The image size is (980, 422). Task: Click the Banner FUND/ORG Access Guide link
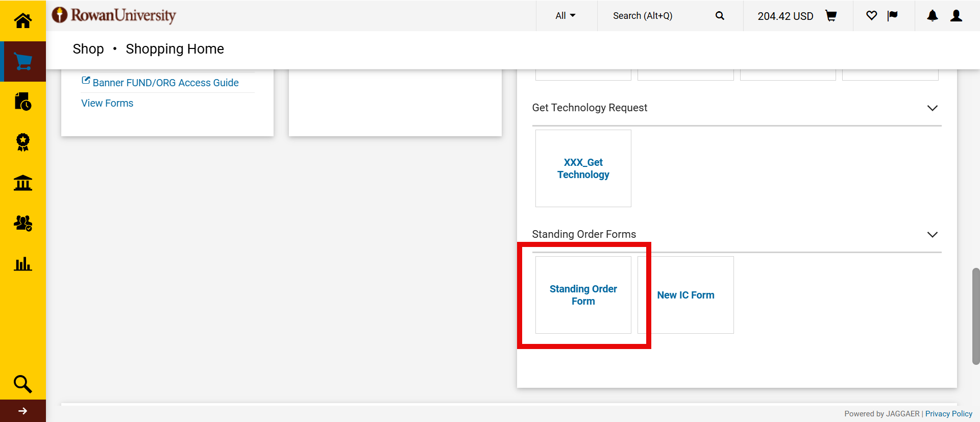[165, 83]
